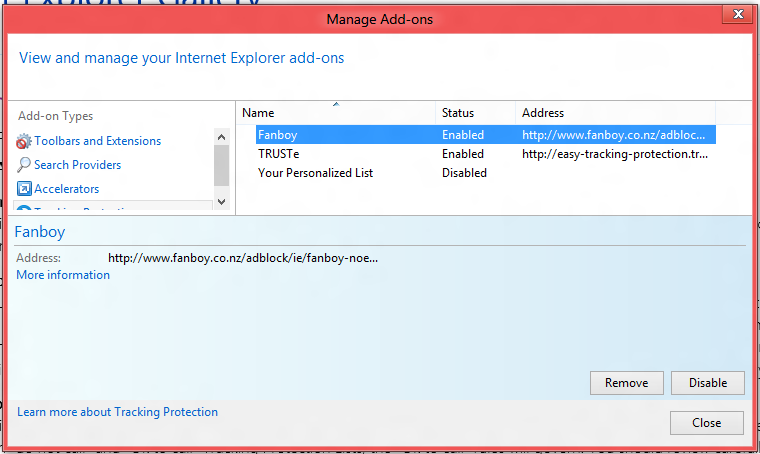Click TRUSTe easy-tracking-protection address
The width and height of the screenshot is (760, 454).
(x=615, y=154)
